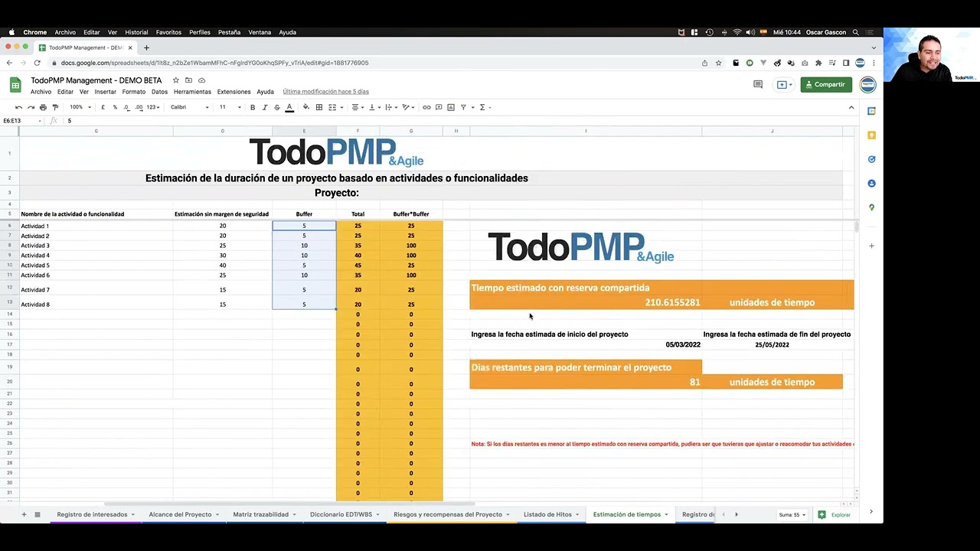Screen dimensions: 980x551
Task: Select the paint format roller icon
Action: point(55,107)
